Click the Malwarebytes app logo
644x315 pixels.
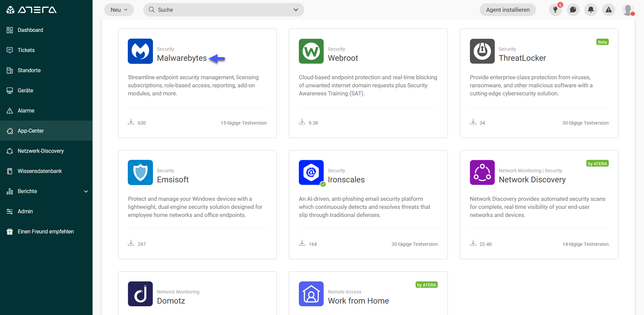click(x=140, y=51)
